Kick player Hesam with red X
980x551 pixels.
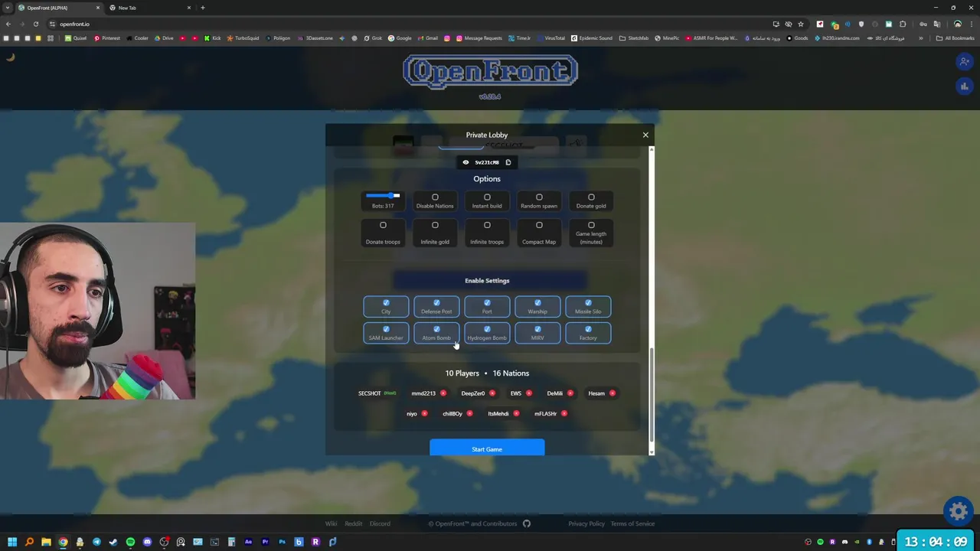point(612,393)
